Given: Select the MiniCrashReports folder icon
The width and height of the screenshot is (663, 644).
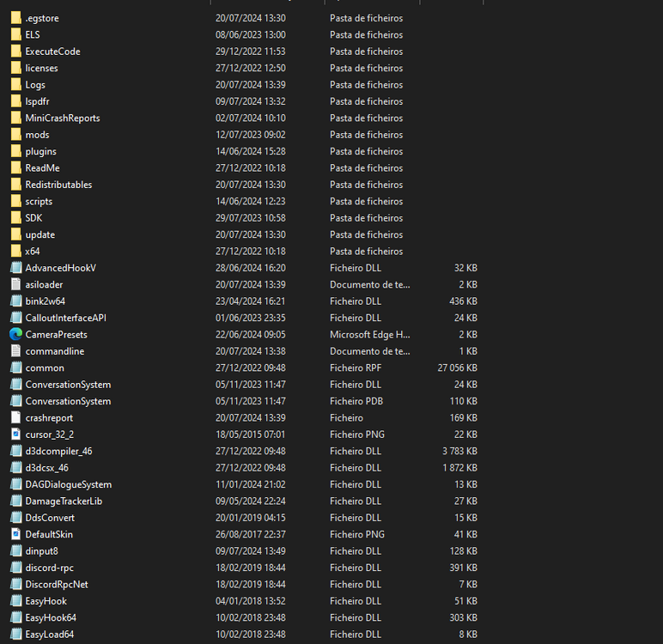Looking at the screenshot, I should pos(15,118).
